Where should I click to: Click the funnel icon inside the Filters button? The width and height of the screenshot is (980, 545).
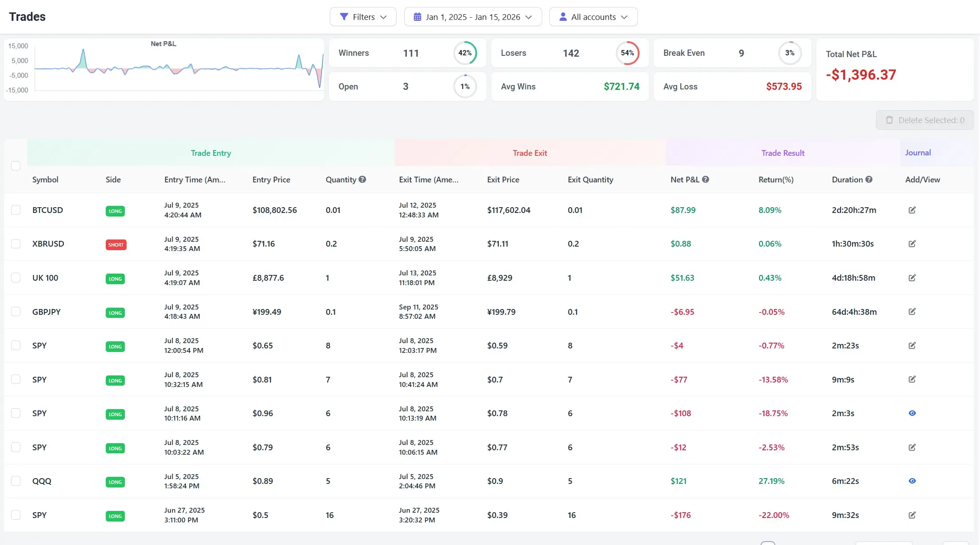pyautogui.click(x=343, y=16)
